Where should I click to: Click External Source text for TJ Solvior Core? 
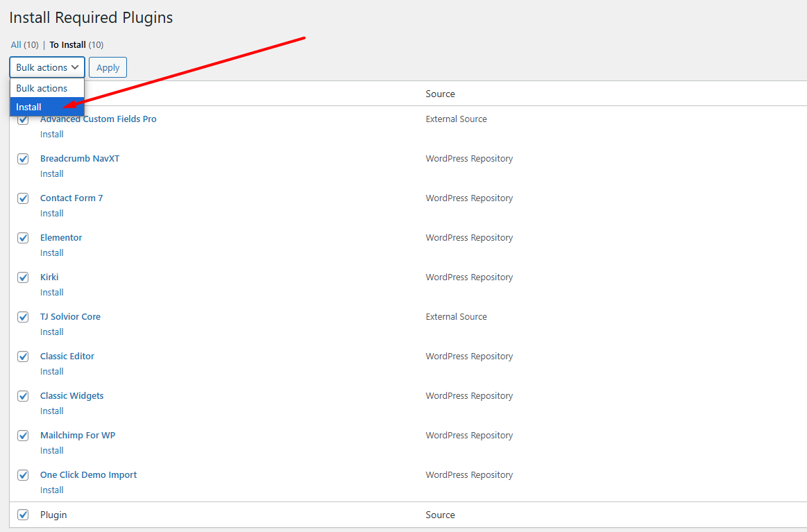coord(456,317)
